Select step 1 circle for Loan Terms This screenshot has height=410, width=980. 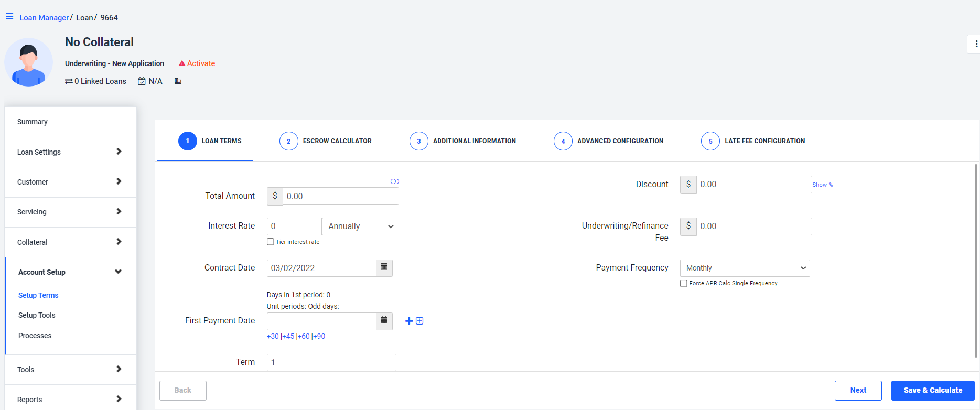(188, 141)
